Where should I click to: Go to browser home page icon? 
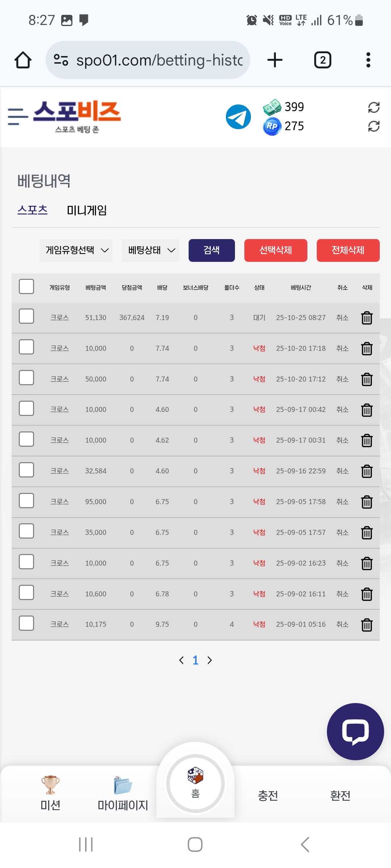(x=23, y=60)
